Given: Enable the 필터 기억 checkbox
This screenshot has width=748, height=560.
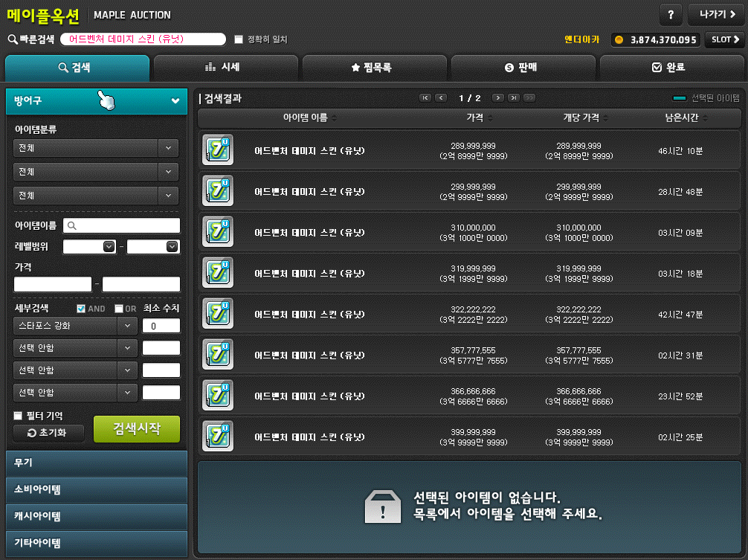Looking at the screenshot, I should point(18,416).
